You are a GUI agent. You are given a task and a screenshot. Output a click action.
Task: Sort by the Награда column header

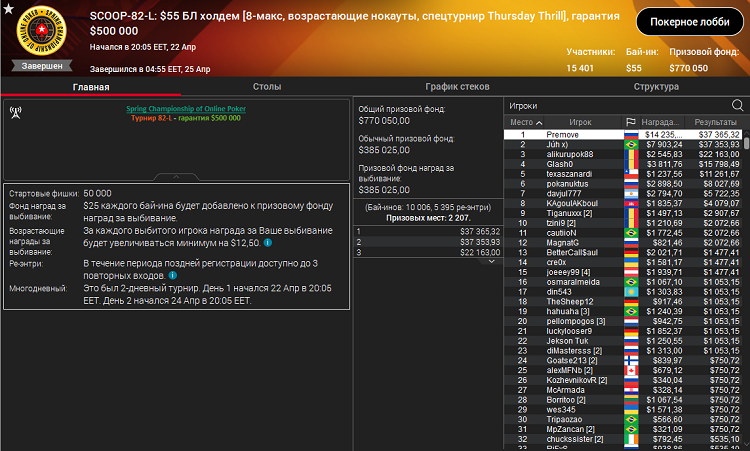[x=660, y=122]
